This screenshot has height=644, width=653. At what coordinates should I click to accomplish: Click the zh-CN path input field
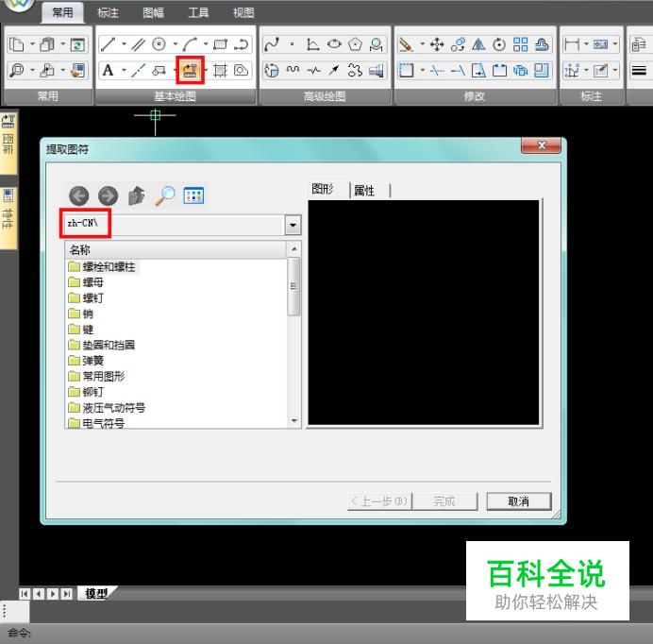pyautogui.click(x=174, y=225)
